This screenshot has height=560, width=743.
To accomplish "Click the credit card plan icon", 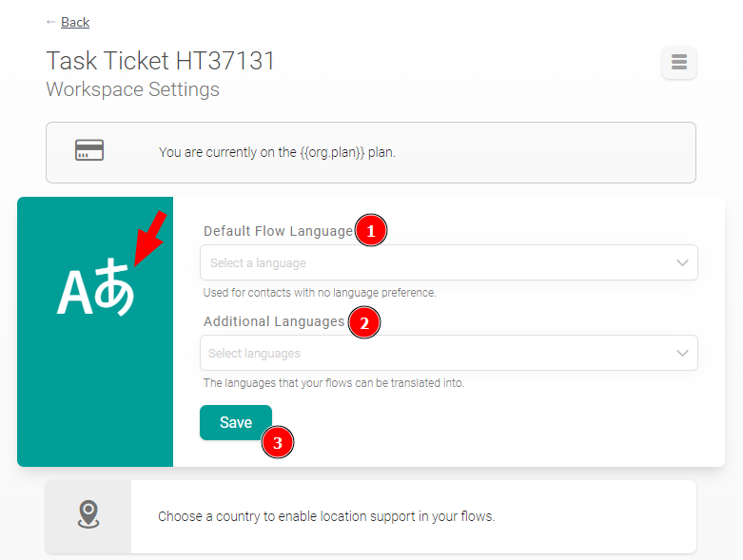I will pyautogui.click(x=89, y=151).
